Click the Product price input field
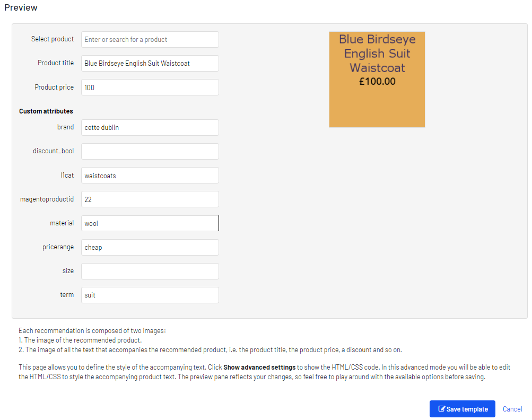The image size is (532, 420). click(x=150, y=87)
